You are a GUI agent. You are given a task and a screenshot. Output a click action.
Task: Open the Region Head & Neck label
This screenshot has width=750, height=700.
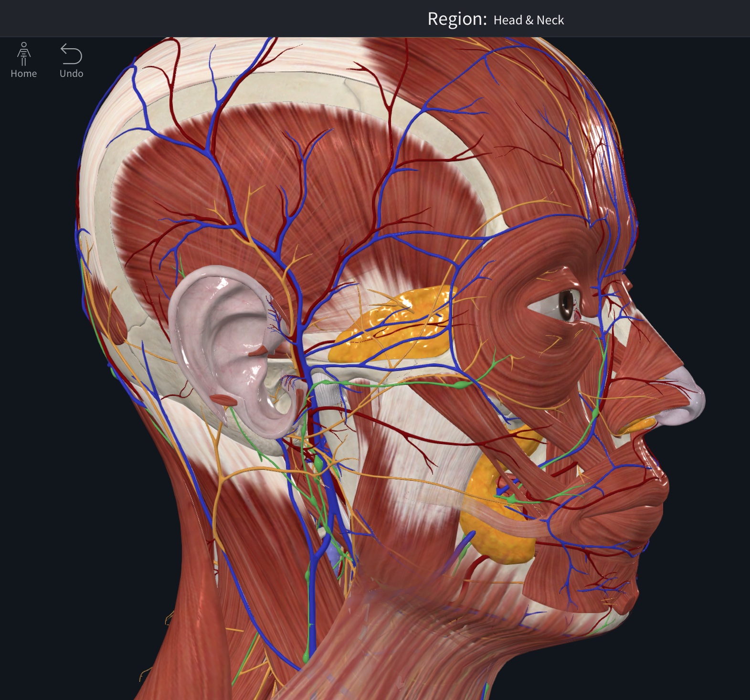[x=496, y=19]
